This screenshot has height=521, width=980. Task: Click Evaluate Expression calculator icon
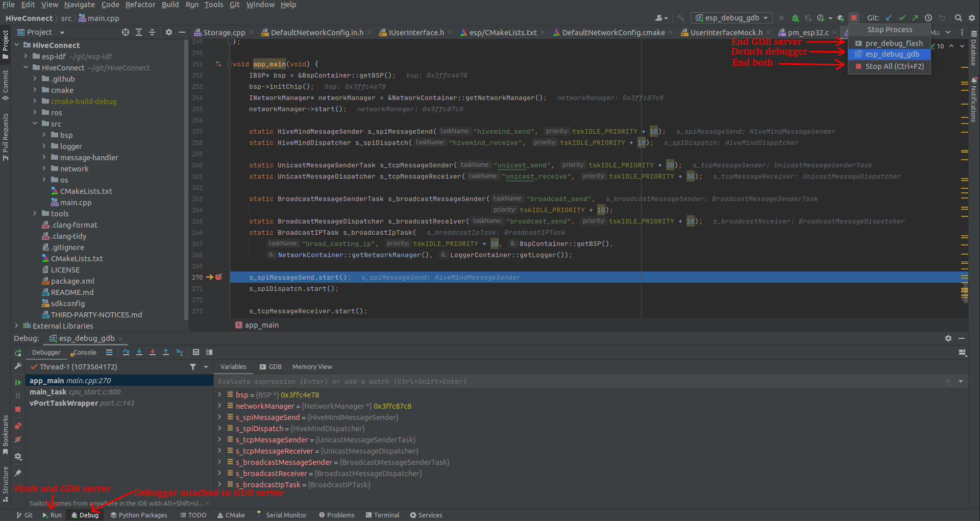coord(196,352)
